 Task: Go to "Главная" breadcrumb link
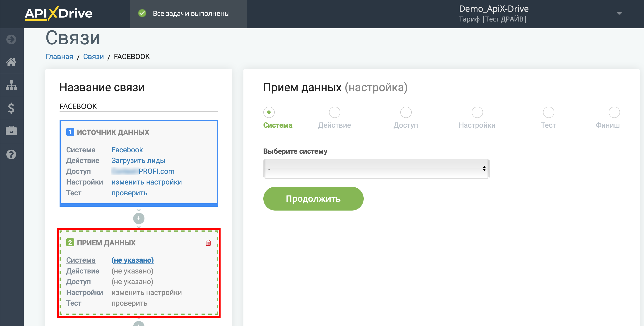[59, 57]
